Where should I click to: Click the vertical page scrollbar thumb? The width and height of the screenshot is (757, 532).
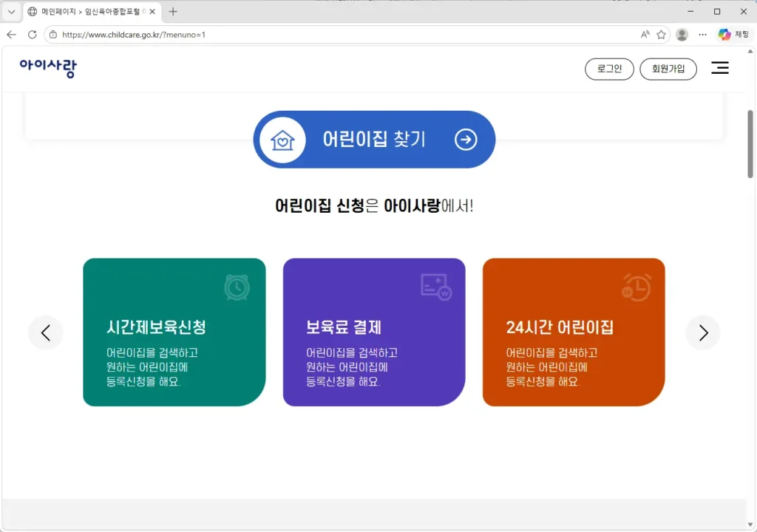click(750, 144)
